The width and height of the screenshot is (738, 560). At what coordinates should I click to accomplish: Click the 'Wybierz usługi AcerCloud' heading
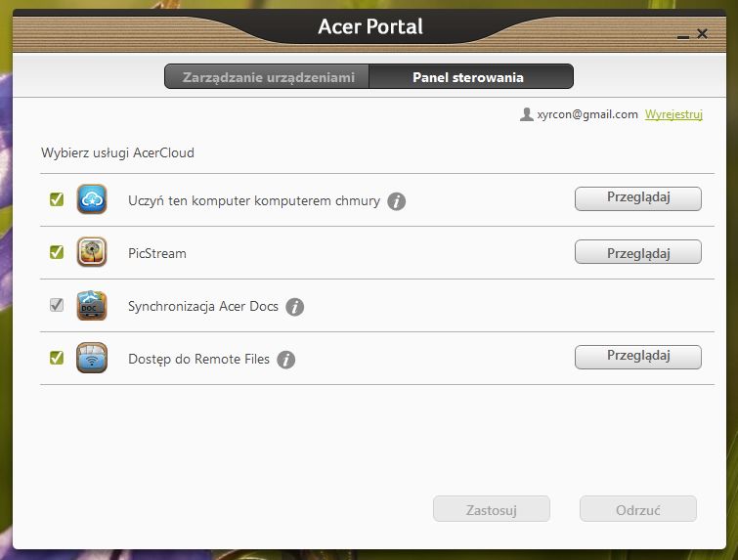pyautogui.click(x=117, y=152)
